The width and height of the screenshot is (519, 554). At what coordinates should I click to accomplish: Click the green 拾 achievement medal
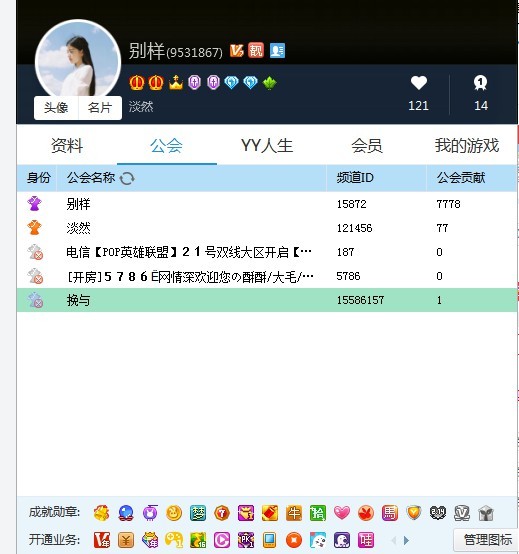[317, 513]
